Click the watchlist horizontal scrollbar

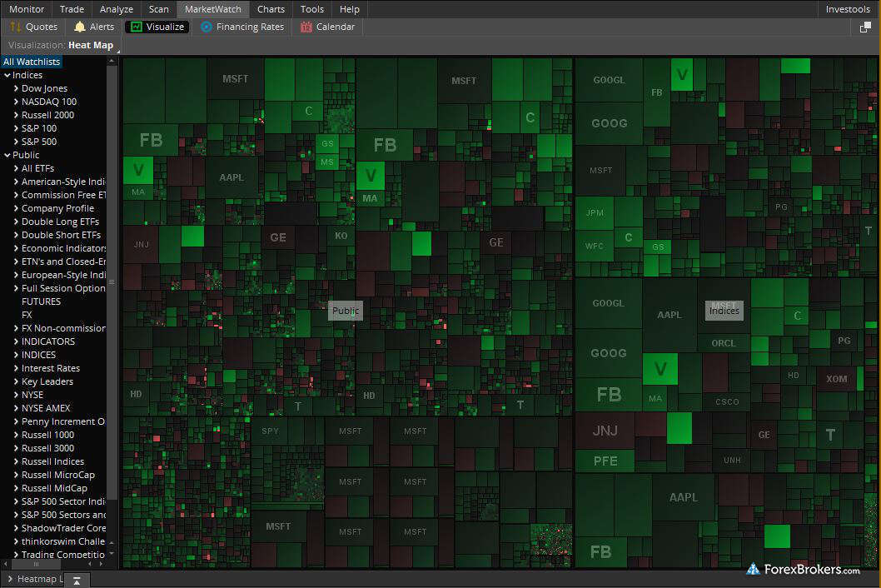[x=36, y=564]
